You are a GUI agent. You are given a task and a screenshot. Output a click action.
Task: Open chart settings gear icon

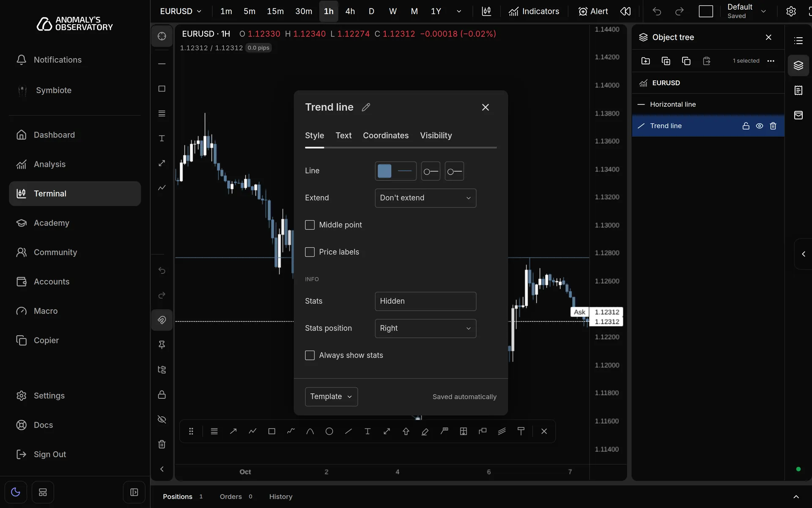(791, 11)
